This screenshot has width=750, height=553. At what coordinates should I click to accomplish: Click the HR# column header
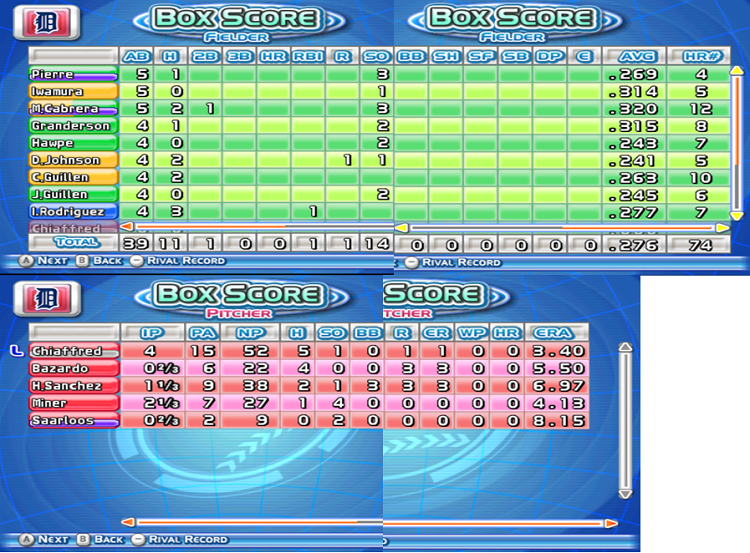click(699, 56)
